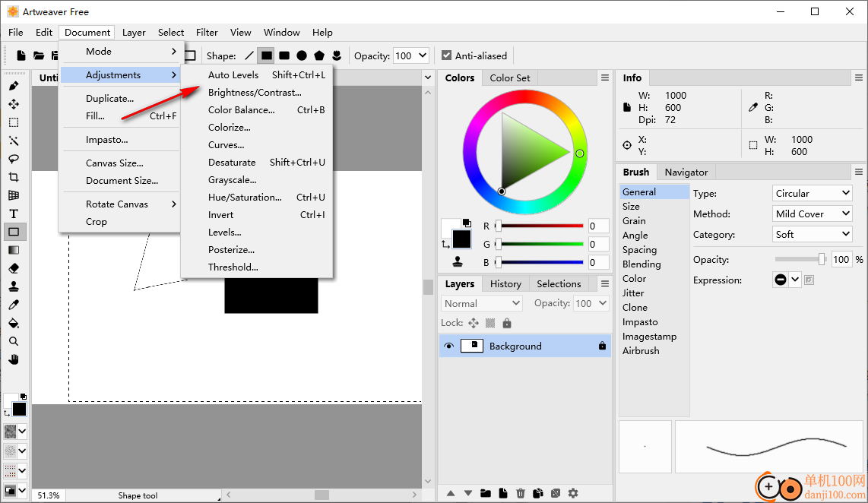Open the Filter menu

(x=207, y=32)
